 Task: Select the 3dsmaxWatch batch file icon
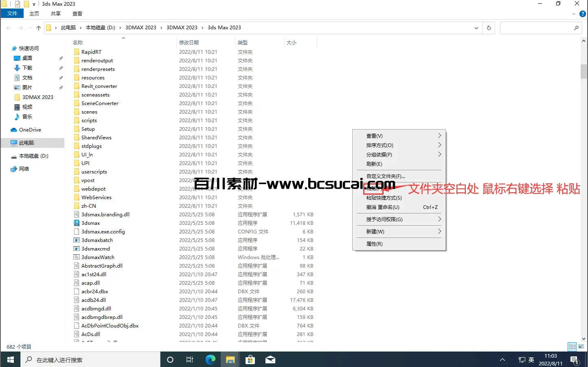(76, 257)
